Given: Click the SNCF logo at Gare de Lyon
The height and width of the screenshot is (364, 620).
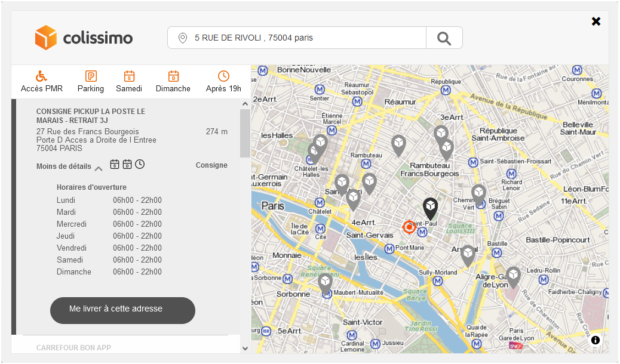Looking at the screenshot, I should 515,346.
